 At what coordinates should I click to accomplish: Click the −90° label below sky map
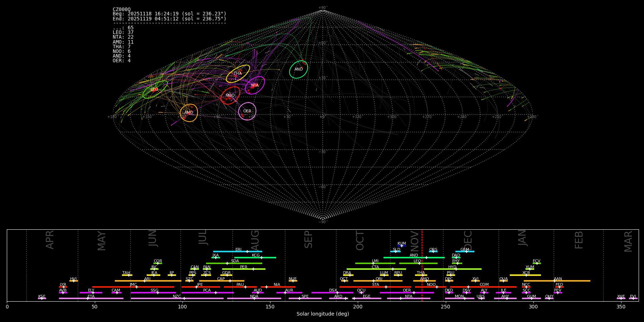322,222
